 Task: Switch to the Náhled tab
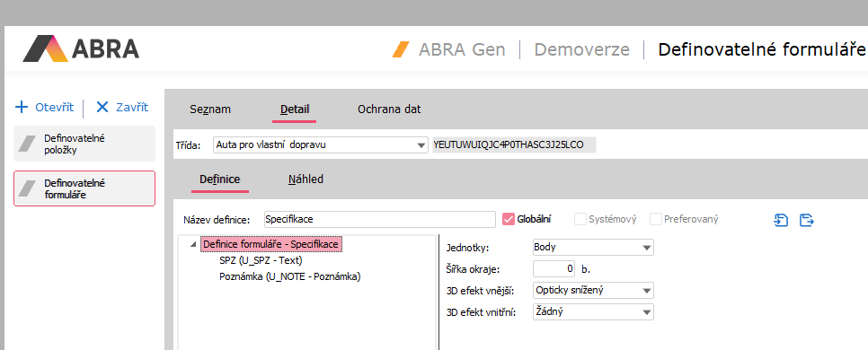coord(306,179)
